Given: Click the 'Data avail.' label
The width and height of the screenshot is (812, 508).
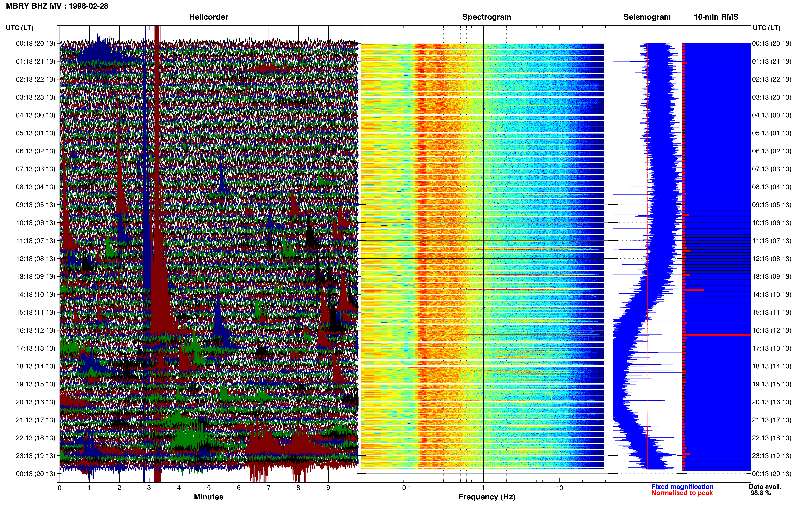Looking at the screenshot, I should [765, 487].
